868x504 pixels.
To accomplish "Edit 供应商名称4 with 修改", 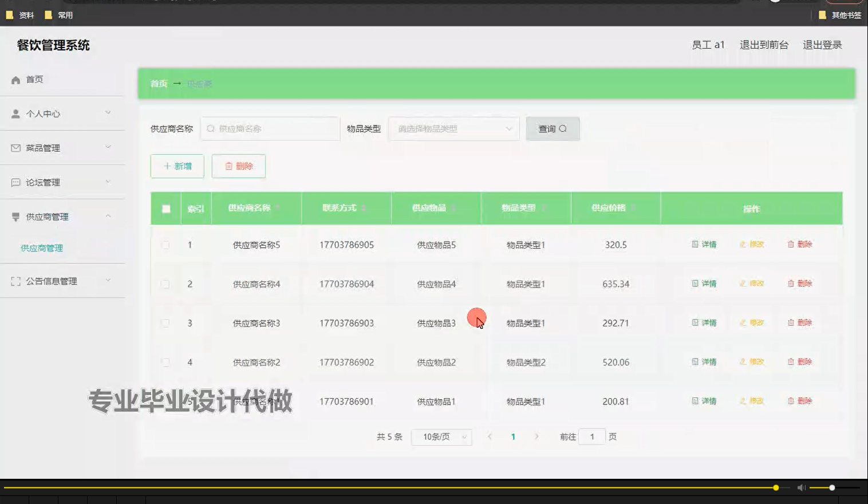I will 752,283.
